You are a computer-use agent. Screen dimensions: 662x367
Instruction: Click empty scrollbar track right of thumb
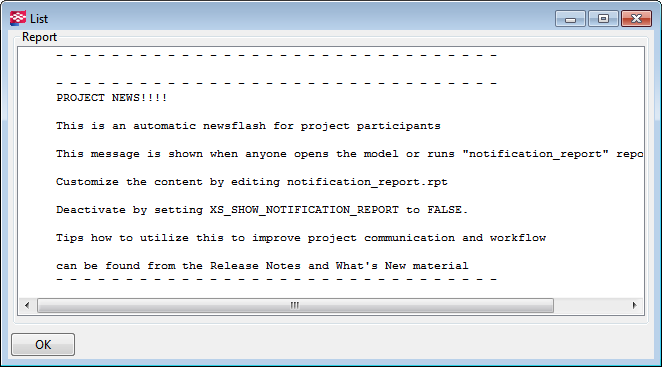(x=589, y=305)
